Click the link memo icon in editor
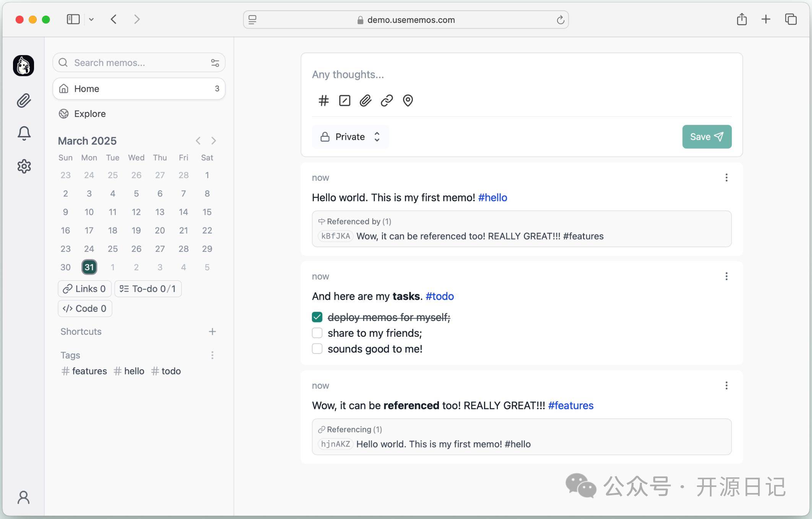This screenshot has width=812, height=519. click(387, 101)
